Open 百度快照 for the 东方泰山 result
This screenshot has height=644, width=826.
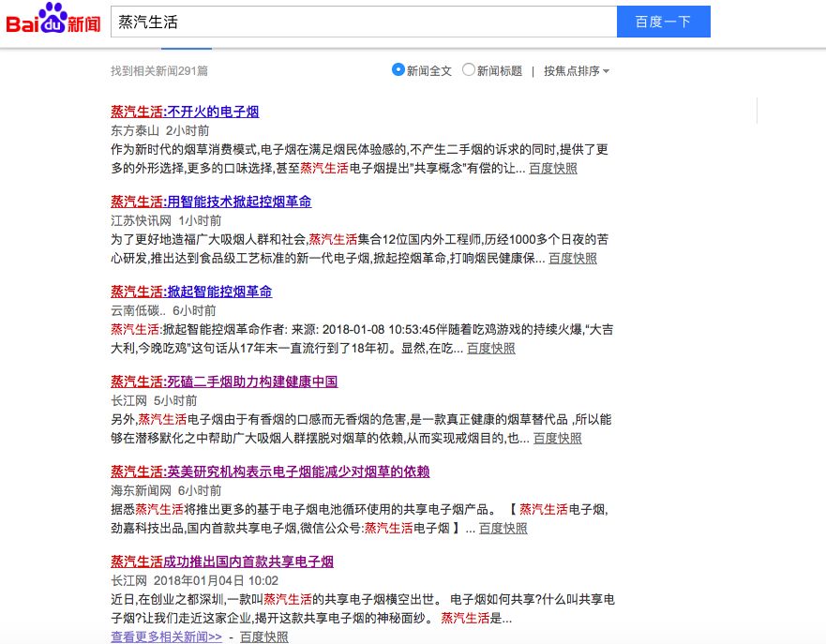click(553, 169)
